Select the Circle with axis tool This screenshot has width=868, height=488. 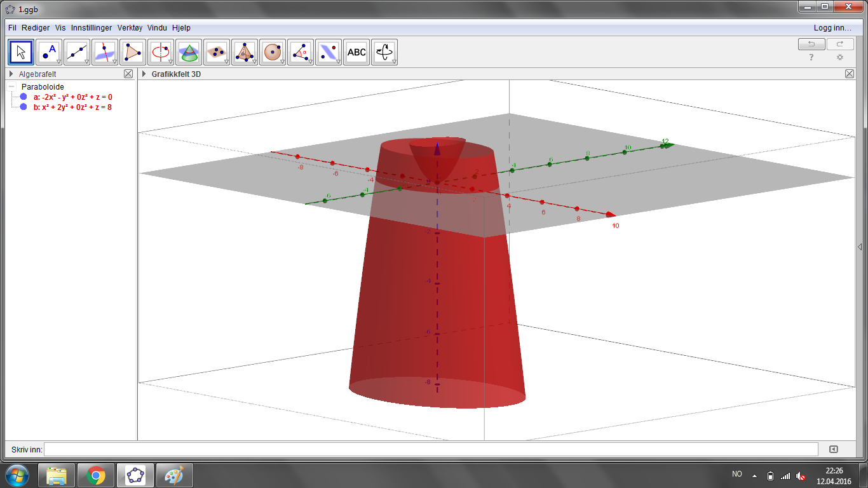coord(161,52)
